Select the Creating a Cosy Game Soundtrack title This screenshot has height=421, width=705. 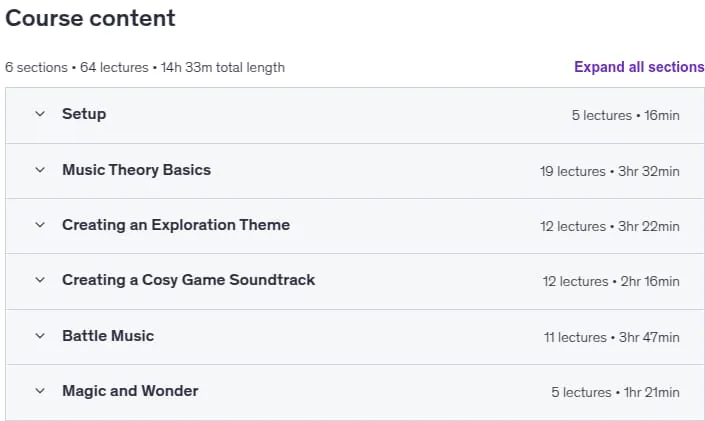(188, 280)
